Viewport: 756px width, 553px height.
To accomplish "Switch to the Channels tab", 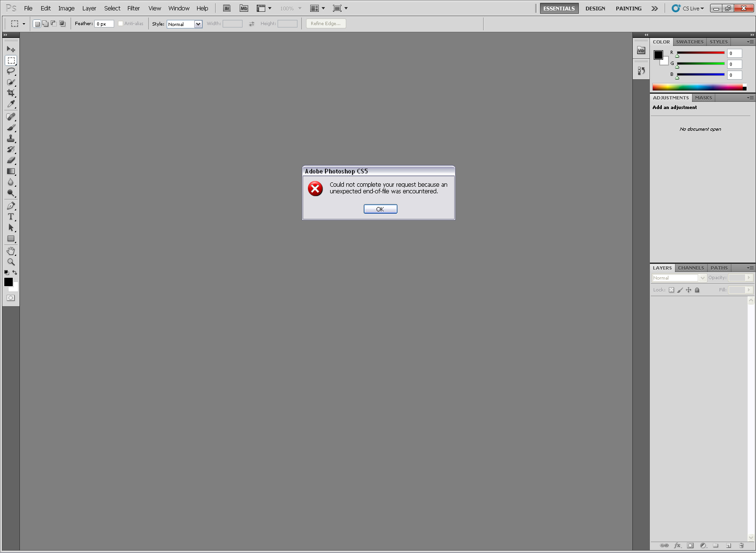I will coord(691,268).
